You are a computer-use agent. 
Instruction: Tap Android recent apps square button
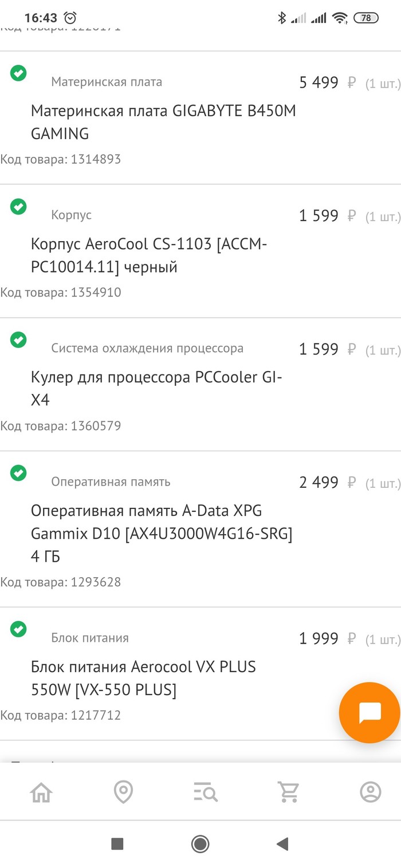pos(117,843)
